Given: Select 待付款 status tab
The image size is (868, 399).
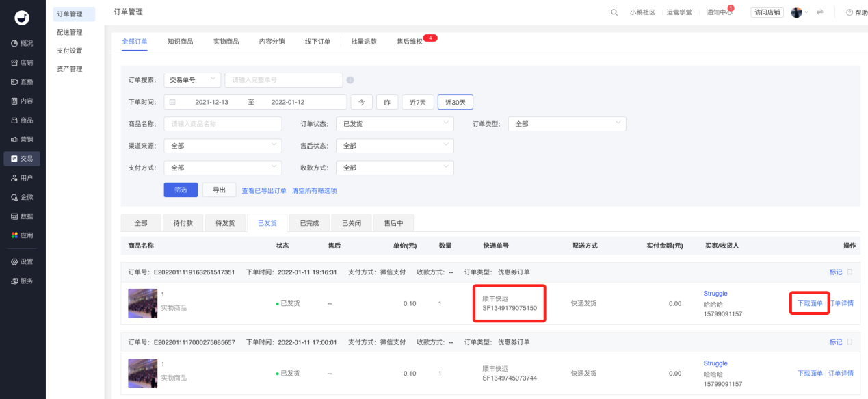Looking at the screenshot, I should click(183, 223).
